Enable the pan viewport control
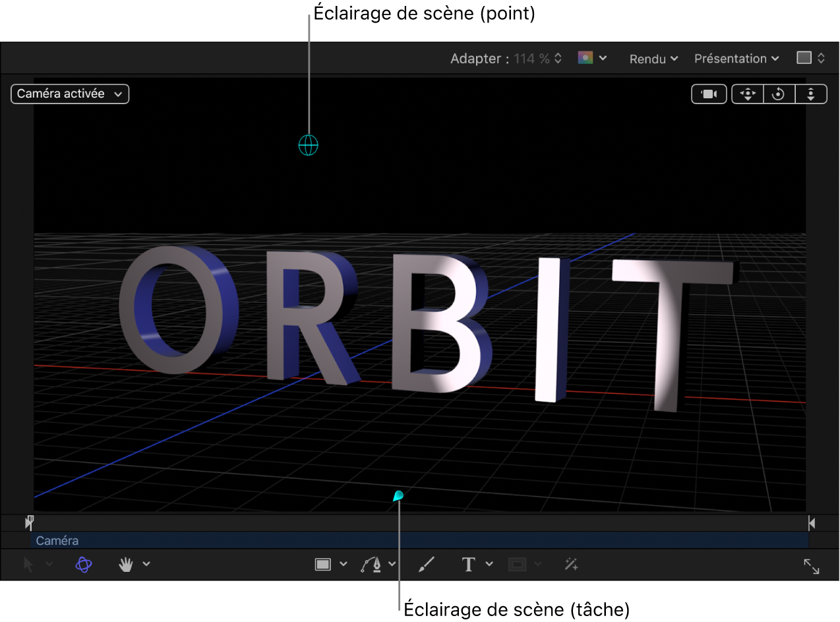The width and height of the screenshot is (840, 622). pyautogui.click(x=747, y=94)
